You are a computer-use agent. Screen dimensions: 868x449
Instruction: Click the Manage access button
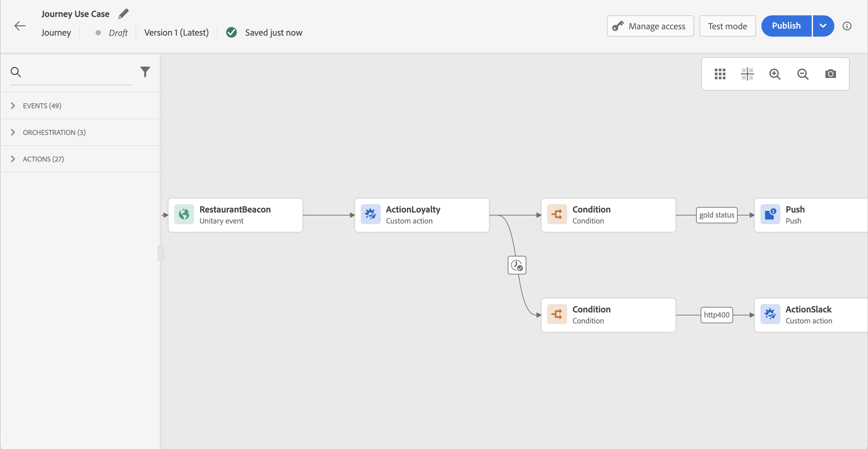[650, 26]
